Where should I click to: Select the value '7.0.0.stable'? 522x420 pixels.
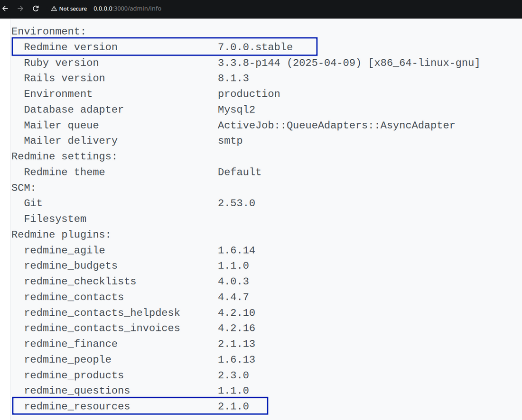click(x=255, y=47)
